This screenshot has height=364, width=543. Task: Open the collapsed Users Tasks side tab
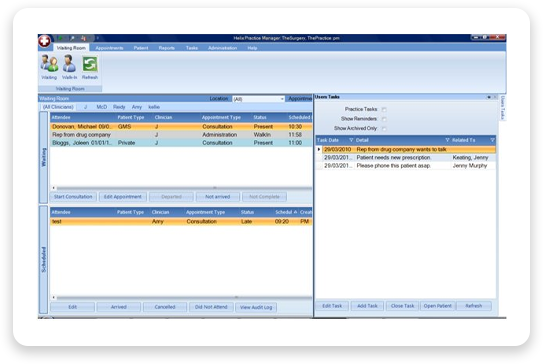click(x=503, y=108)
